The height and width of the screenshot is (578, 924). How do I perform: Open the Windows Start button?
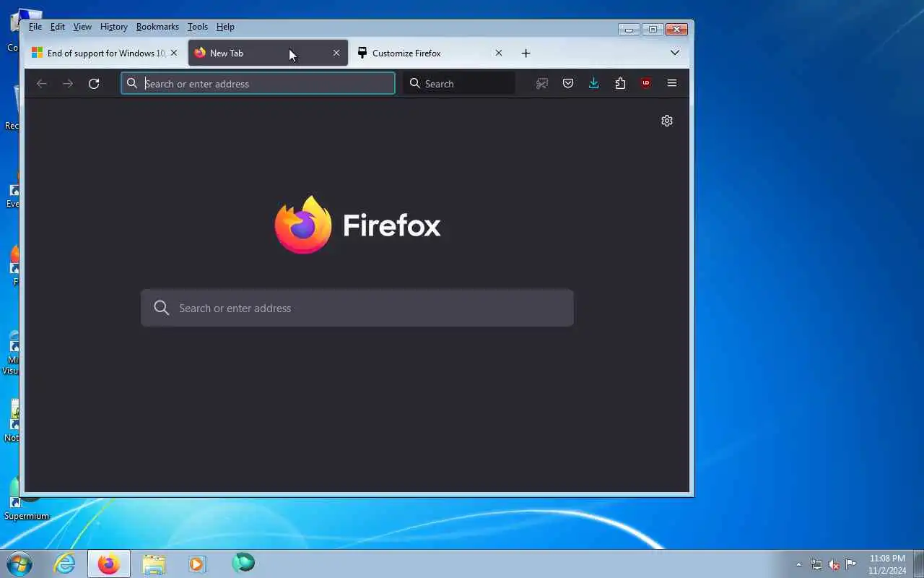click(x=19, y=564)
